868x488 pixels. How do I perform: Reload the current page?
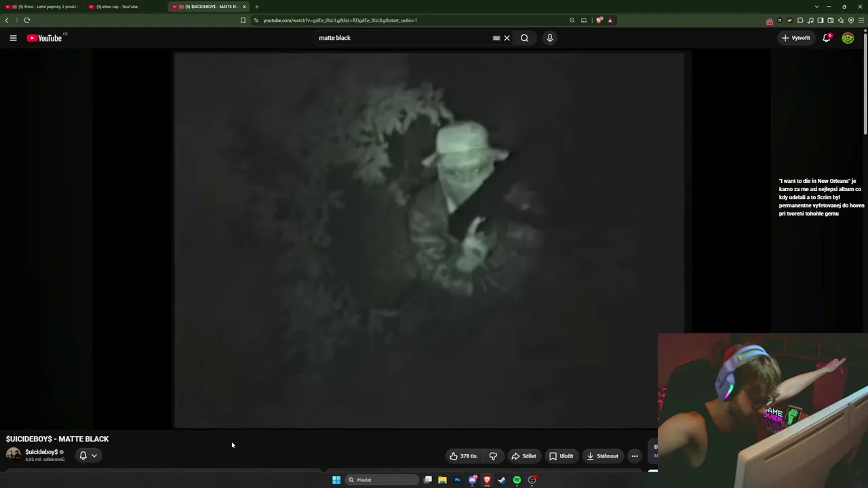point(27,20)
